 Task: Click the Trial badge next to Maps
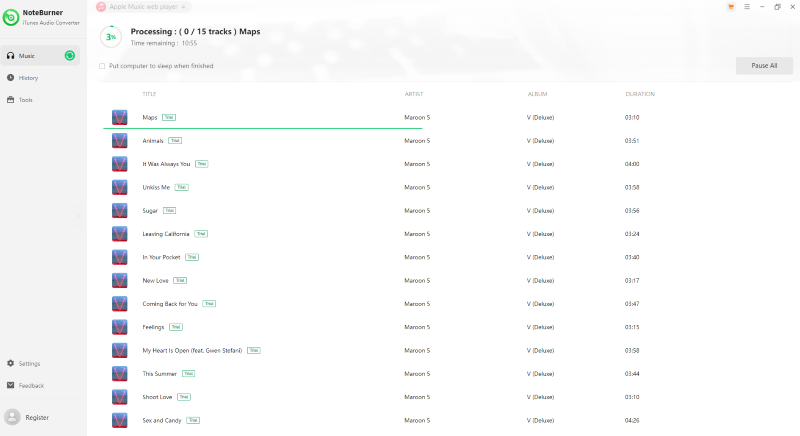169,117
